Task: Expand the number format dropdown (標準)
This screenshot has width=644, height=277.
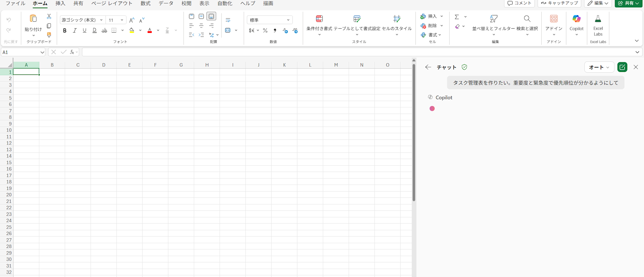Action: pyautogui.click(x=288, y=20)
